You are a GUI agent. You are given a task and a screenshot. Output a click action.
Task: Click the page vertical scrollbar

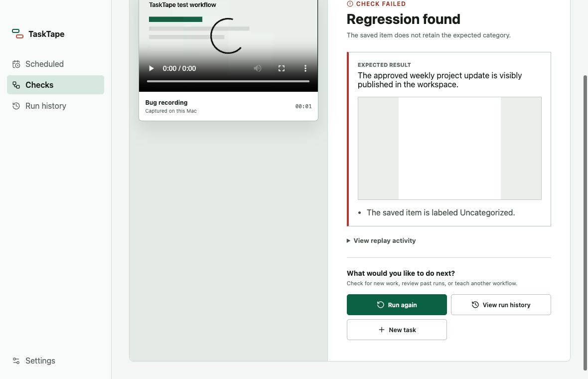click(585, 223)
